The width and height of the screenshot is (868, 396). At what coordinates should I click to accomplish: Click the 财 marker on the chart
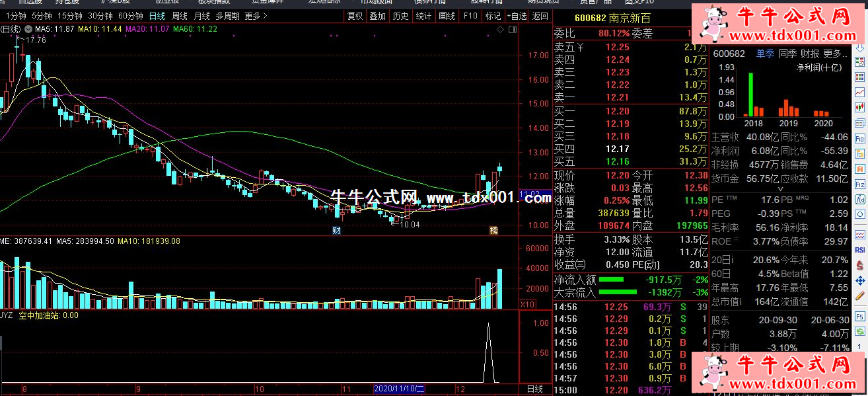point(336,230)
